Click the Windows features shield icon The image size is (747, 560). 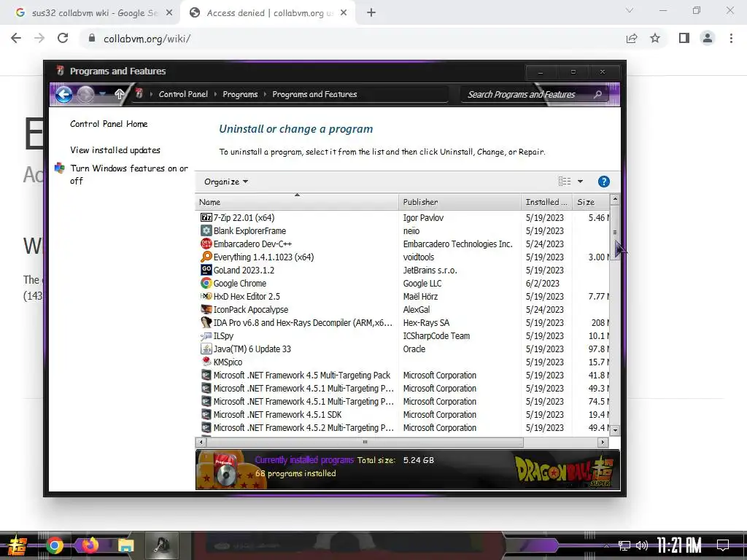[60, 168]
